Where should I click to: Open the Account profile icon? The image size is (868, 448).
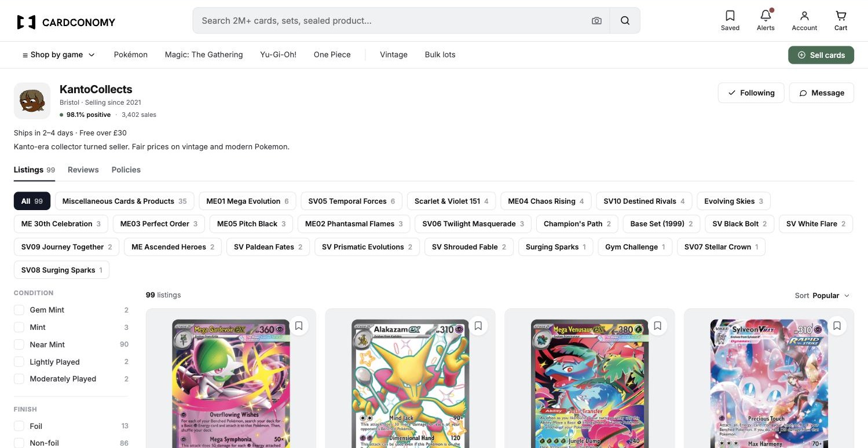804,21
